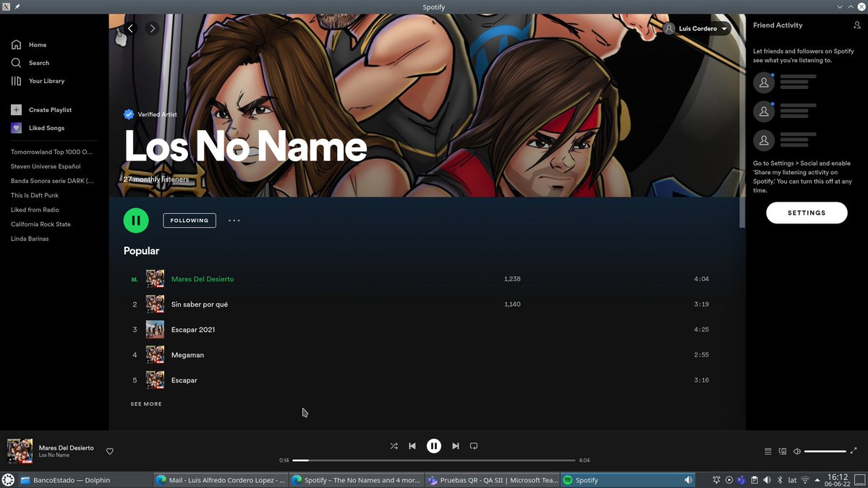The height and width of the screenshot is (488, 868).
Task: Open the KDE application launcher
Action: coord(9,480)
